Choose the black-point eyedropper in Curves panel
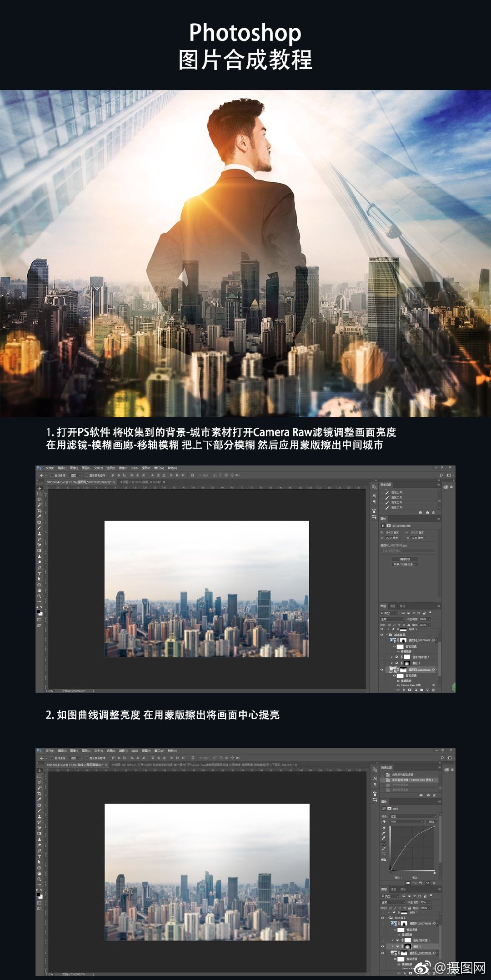 click(x=383, y=828)
